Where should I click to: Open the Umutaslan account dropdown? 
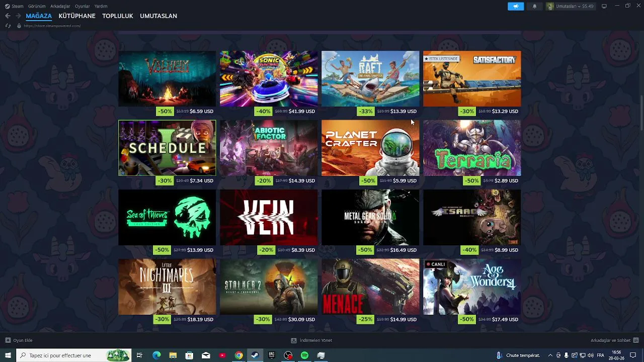tap(571, 6)
